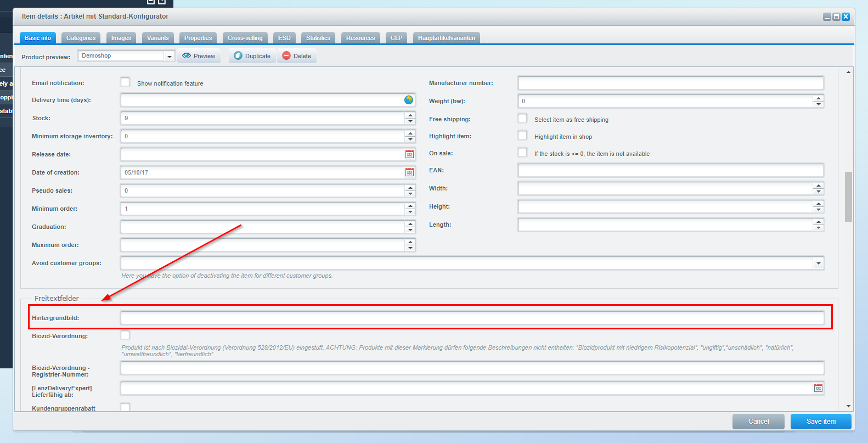
Task: Click the Preview button
Action: (x=199, y=56)
